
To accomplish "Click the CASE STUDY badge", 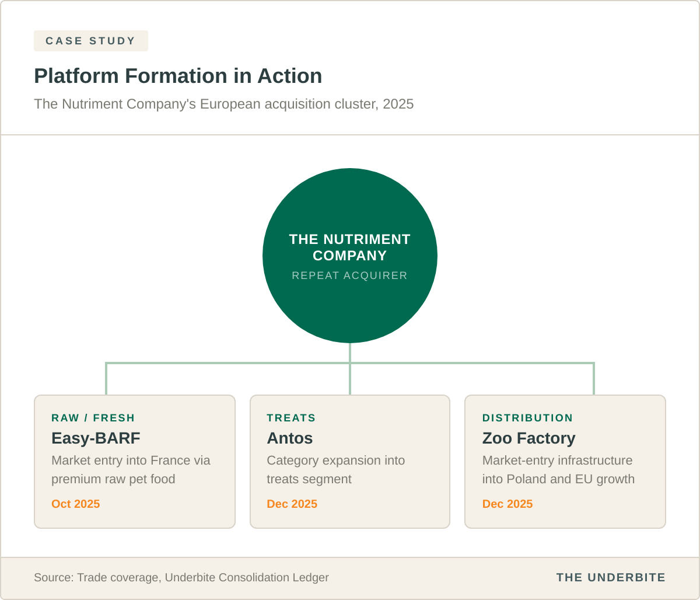I will (x=91, y=41).
